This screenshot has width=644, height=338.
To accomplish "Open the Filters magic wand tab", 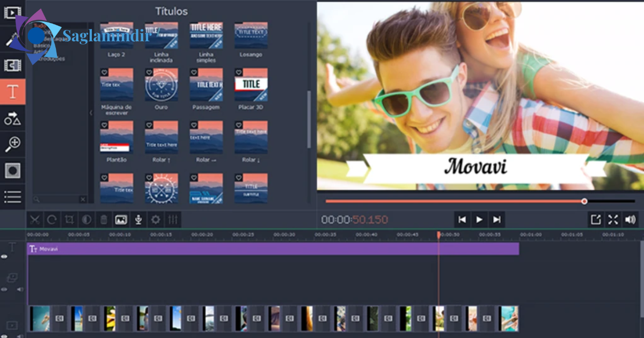I will coord(12,39).
